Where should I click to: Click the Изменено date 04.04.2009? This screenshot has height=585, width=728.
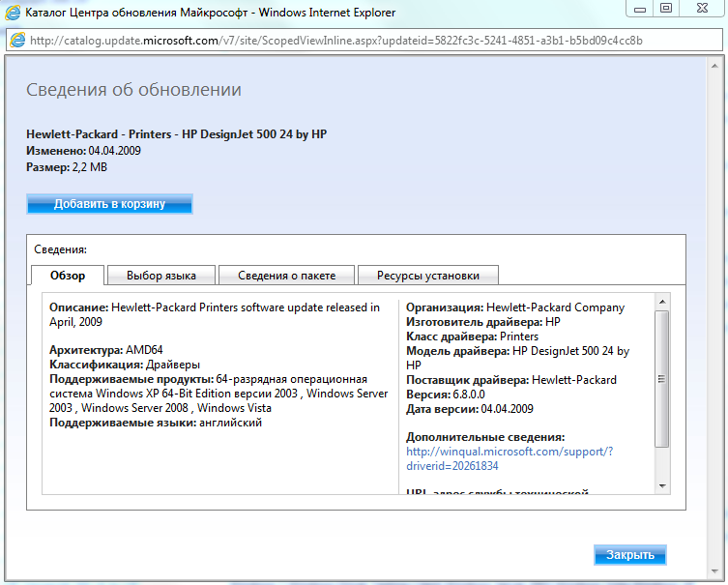pos(115,151)
